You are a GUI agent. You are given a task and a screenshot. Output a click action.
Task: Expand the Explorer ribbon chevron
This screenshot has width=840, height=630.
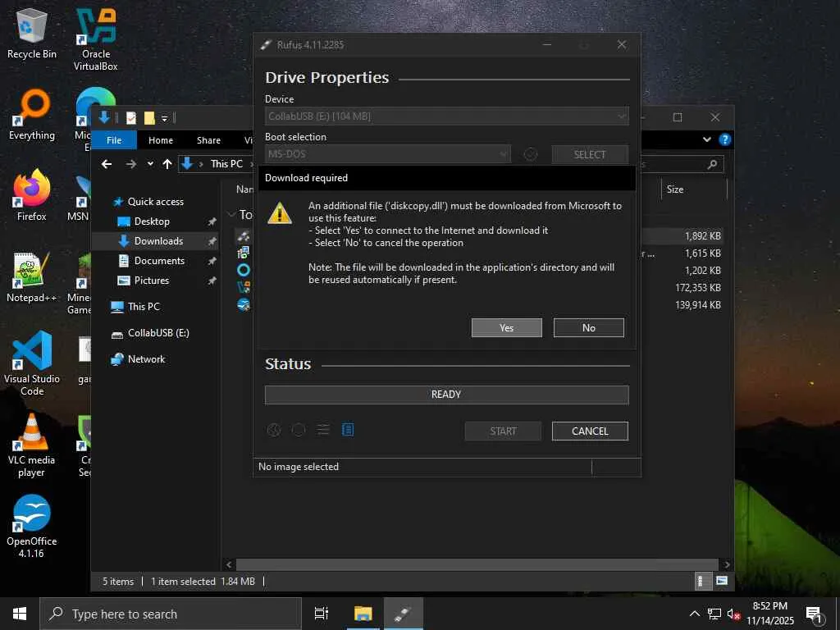(x=706, y=139)
